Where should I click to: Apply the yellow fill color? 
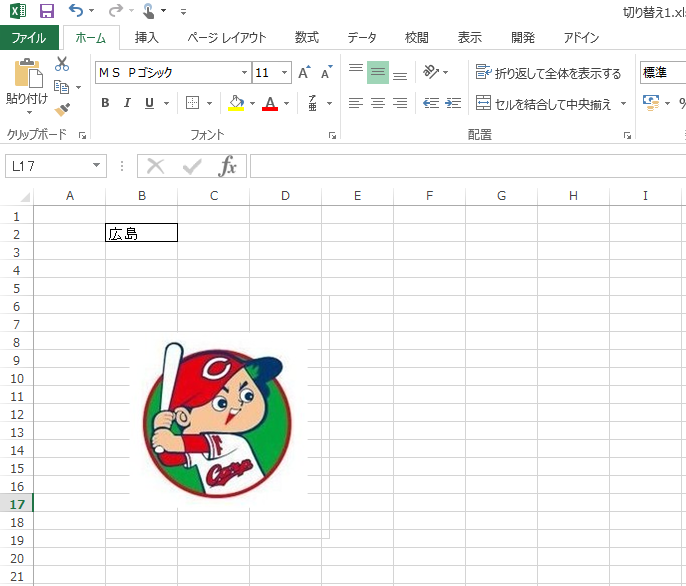236,103
